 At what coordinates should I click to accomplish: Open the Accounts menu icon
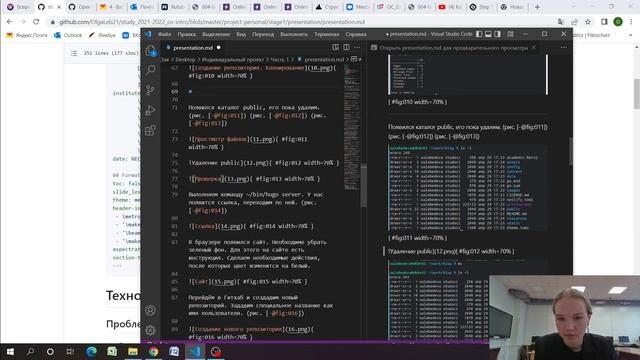tap(150, 310)
